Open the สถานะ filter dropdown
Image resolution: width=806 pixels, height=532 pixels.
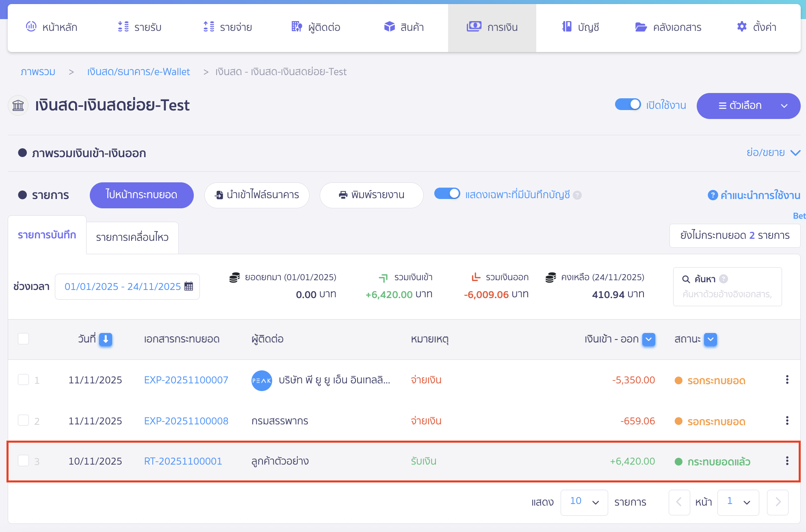(x=711, y=339)
